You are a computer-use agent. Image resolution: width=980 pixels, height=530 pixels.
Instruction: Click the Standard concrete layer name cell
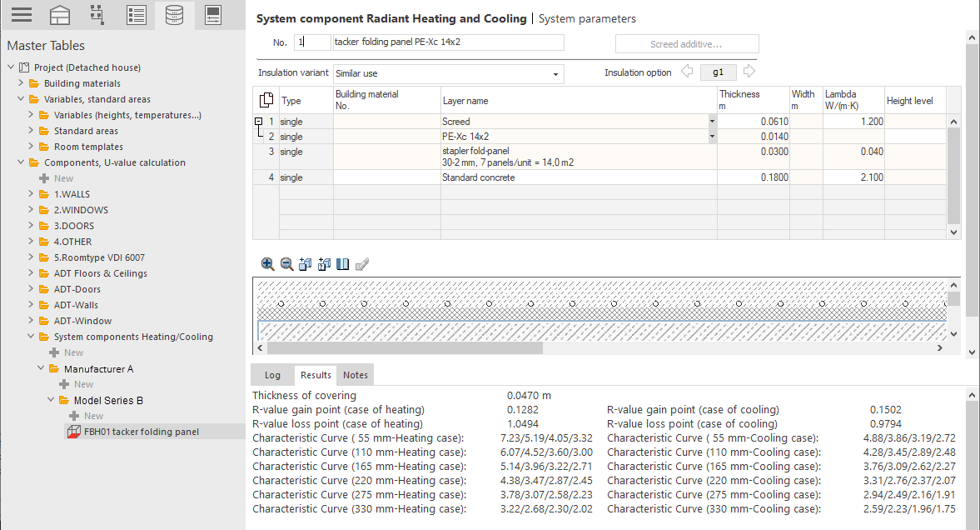pos(579,177)
